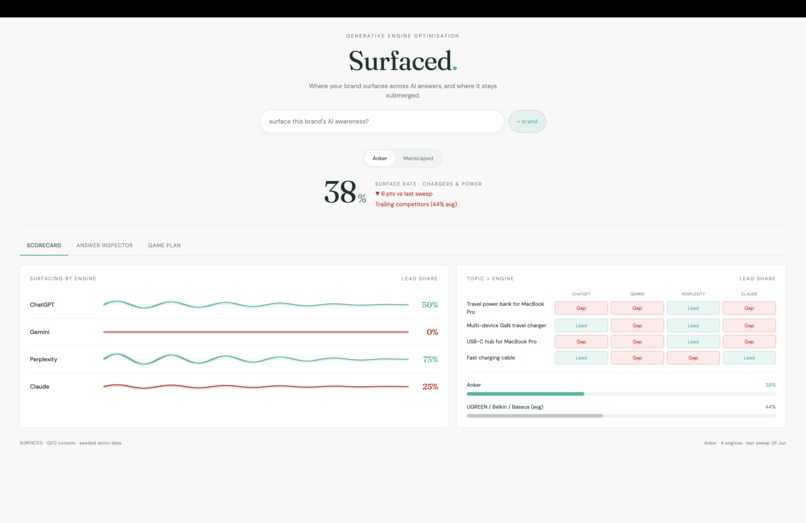Click the Perplexity column header in matrix
The height and width of the screenshot is (523, 806).
[x=693, y=294]
